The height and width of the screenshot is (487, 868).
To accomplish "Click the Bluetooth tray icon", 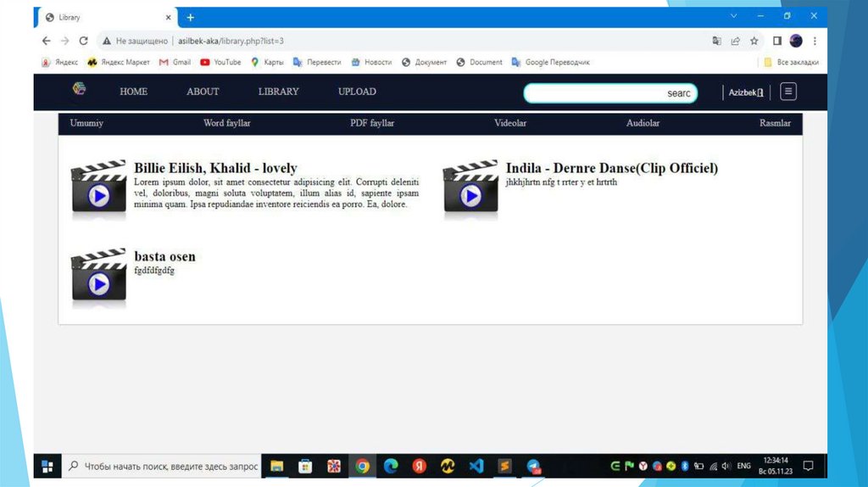I will click(685, 466).
